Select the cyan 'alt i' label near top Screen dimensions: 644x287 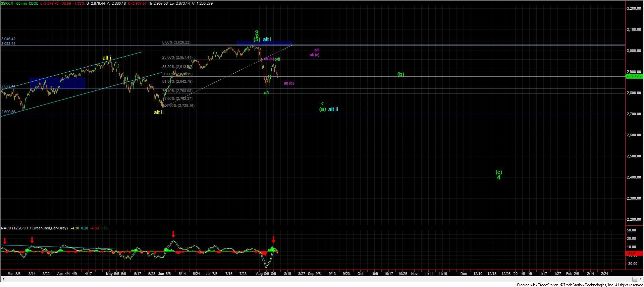tap(267, 40)
